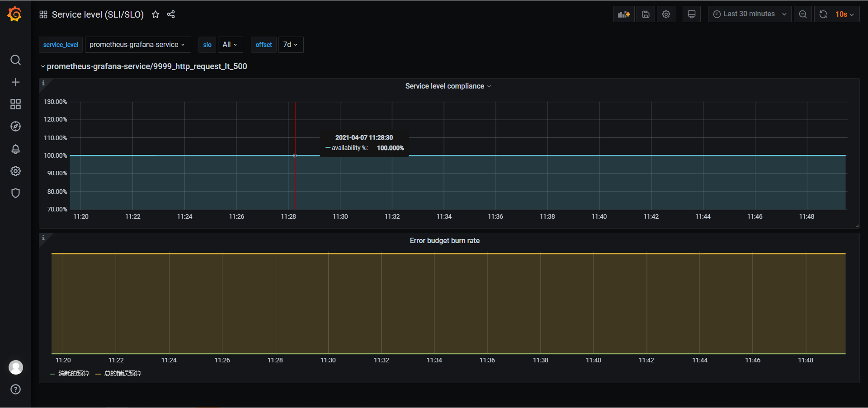Click the 11:48 tick on burn rate chart

[x=806, y=360]
